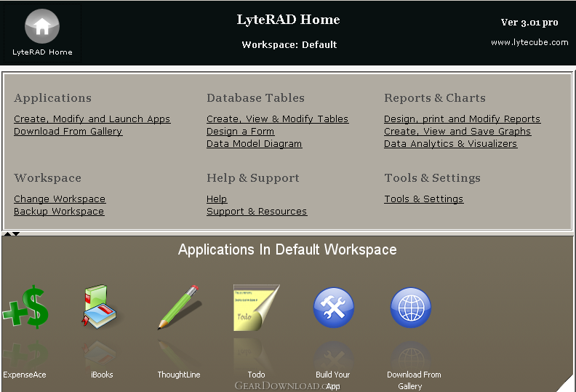Viewport: 576px width, 392px height.
Task: Open the Data Model Diagram link
Action: click(255, 144)
